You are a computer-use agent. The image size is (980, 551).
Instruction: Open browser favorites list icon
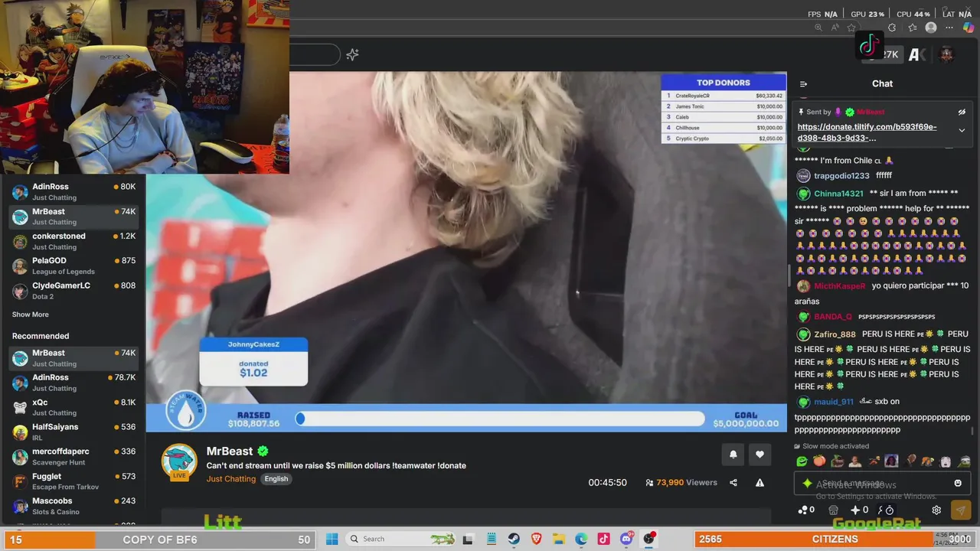[912, 28]
